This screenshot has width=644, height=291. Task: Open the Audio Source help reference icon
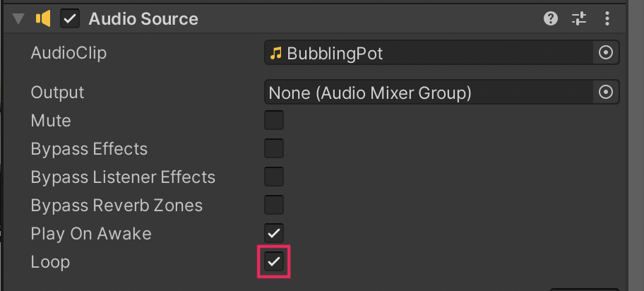click(x=551, y=19)
